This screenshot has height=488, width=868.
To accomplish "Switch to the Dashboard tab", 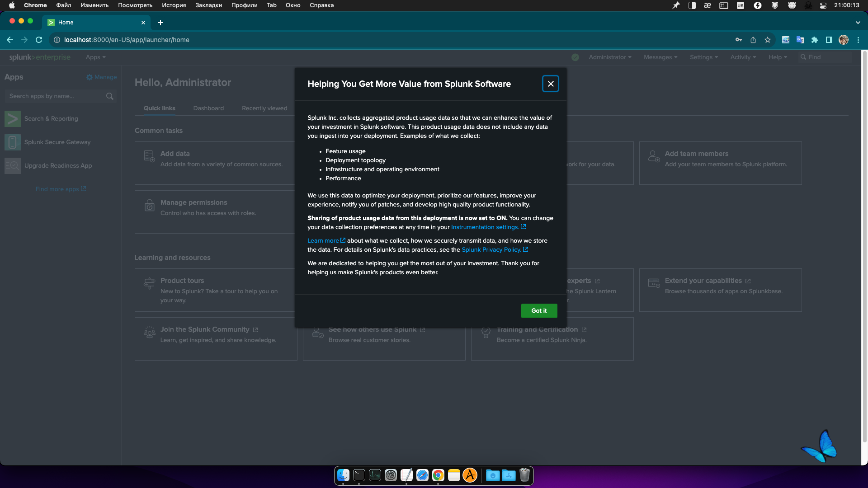I will pyautogui.click(x=208, y=108).
